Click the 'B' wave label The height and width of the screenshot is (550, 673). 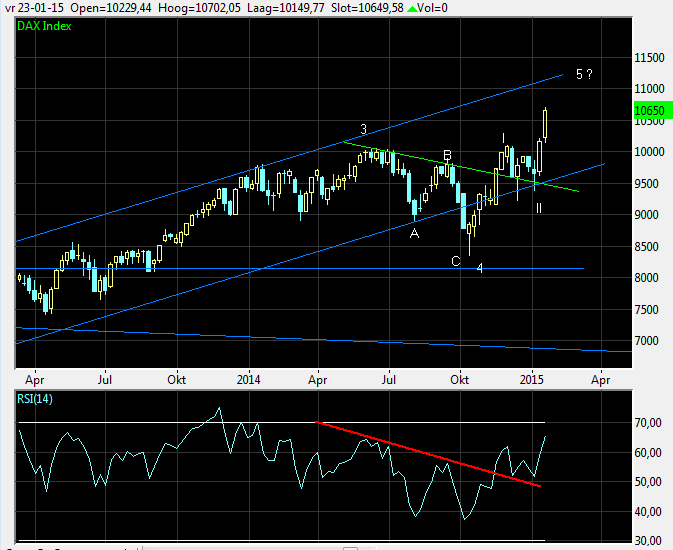tap(448, 155)
